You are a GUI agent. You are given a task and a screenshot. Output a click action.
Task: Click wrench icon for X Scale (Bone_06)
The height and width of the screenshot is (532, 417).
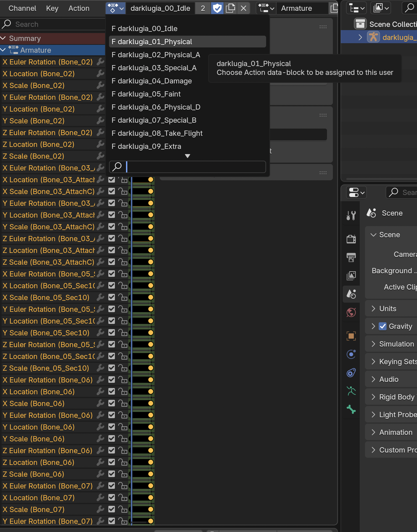tap(100, 403)
